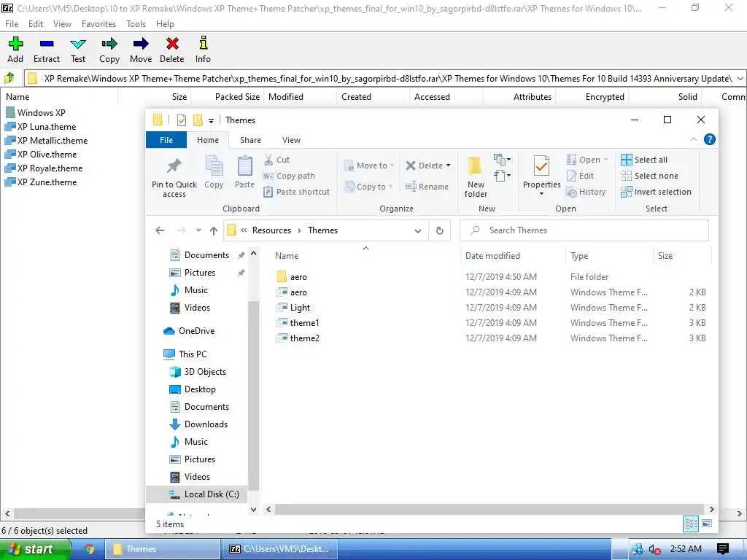
Task: Go up one folder level in 7-Zip
Action: (9, 78)
